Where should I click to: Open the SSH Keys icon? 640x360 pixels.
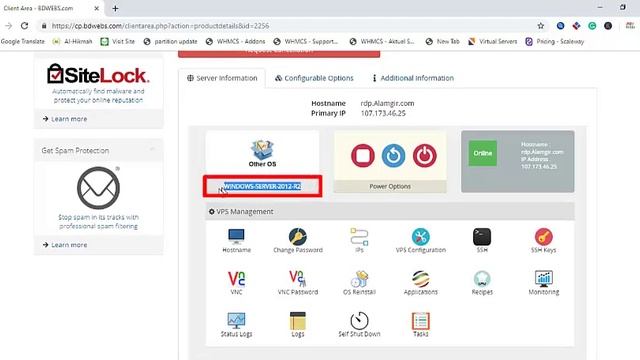(x=544, y=236)
